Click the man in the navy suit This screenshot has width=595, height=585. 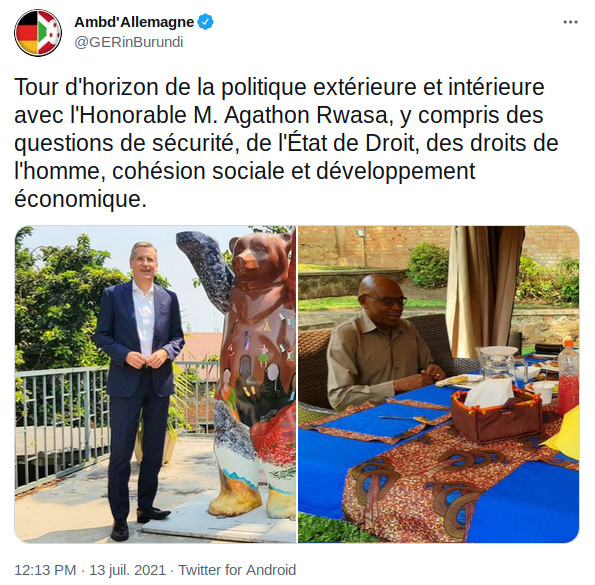140,387
